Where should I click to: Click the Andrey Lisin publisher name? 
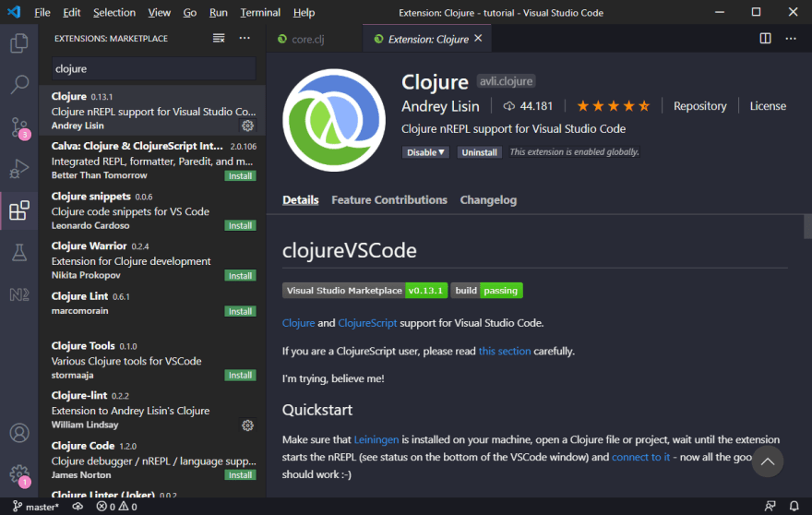tap(440, 106)
